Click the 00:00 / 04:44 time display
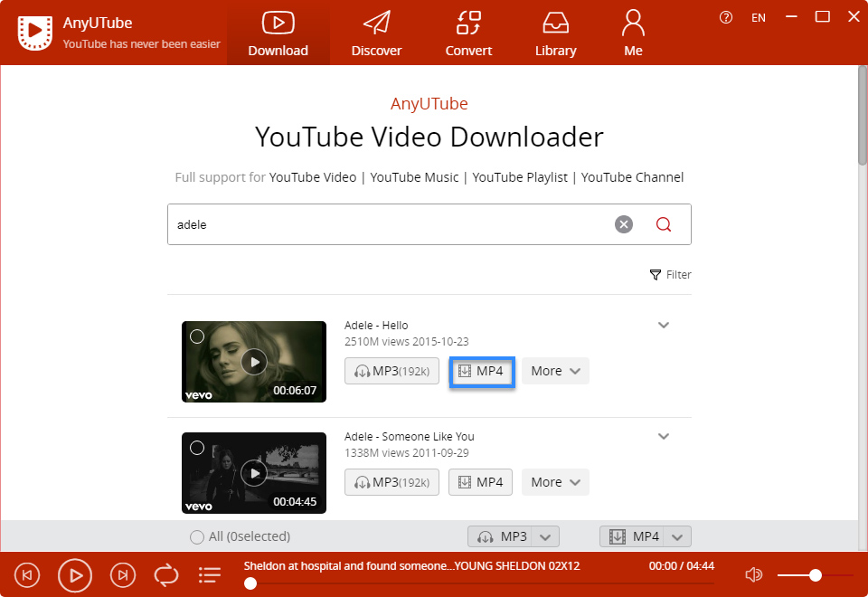 tap(682, 566)
